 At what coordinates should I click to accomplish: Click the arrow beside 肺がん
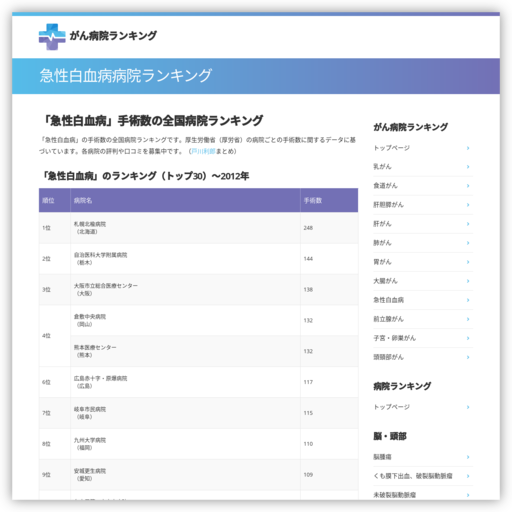tap(468, 243)
